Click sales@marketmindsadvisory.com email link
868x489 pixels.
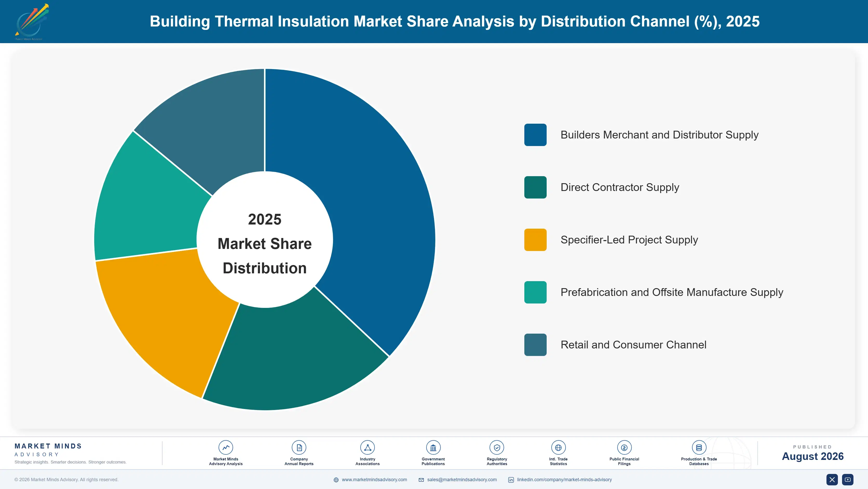pyautogui.click(x=462, y=480)
